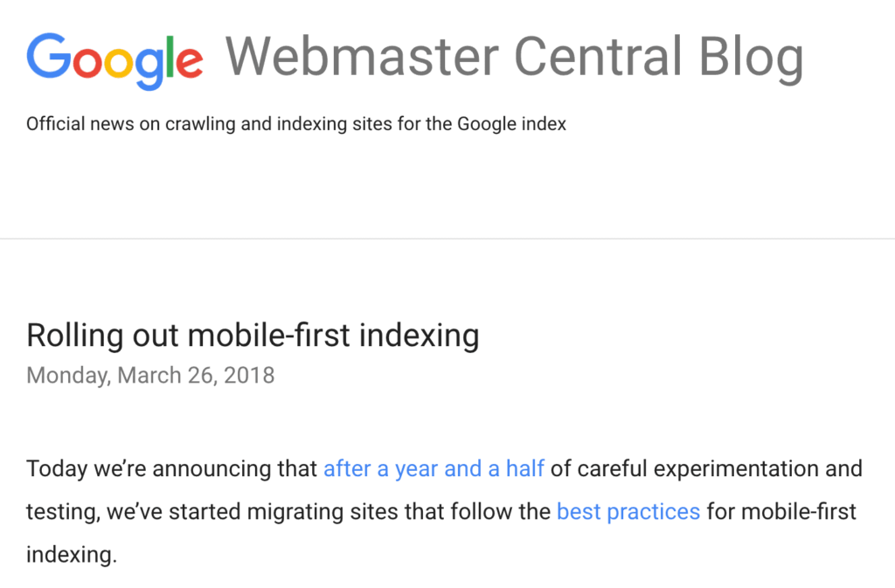Click the horizontal divider below the header
The height and width of the screenshot is (588, 895).
coord(447,239)
